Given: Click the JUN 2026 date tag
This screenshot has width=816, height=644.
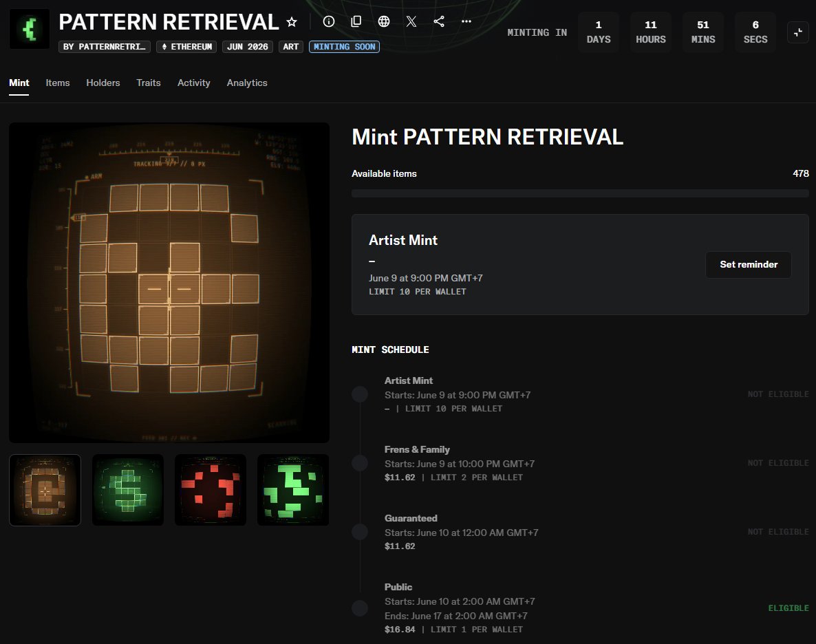Looking at the screenshot, I should coord(248,47).
